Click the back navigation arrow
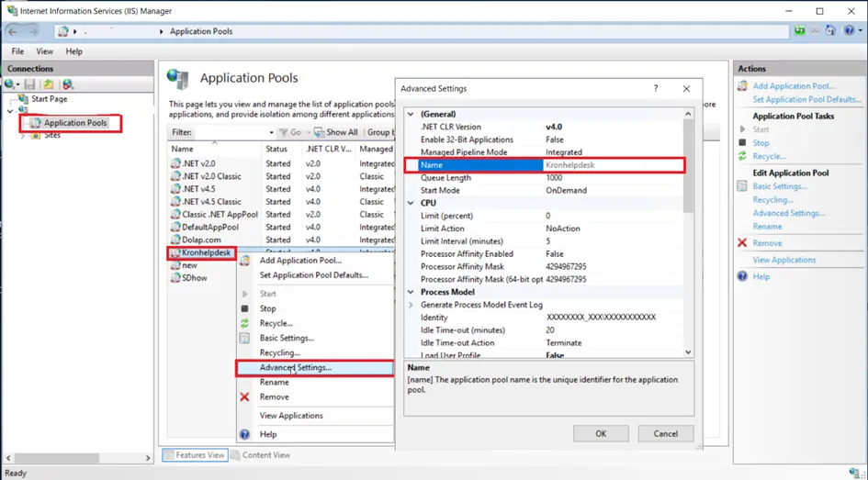 pos(13,31)
